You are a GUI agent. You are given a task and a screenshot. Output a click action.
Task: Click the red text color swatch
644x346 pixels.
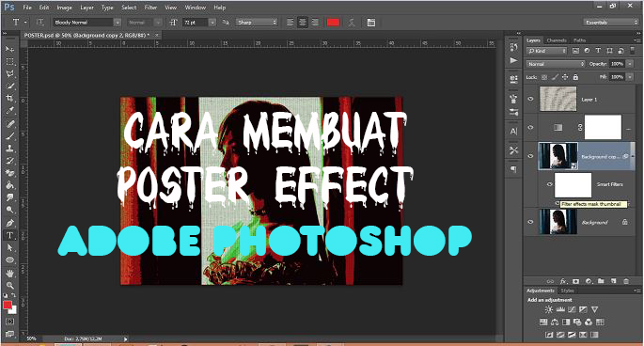point(333,23)
